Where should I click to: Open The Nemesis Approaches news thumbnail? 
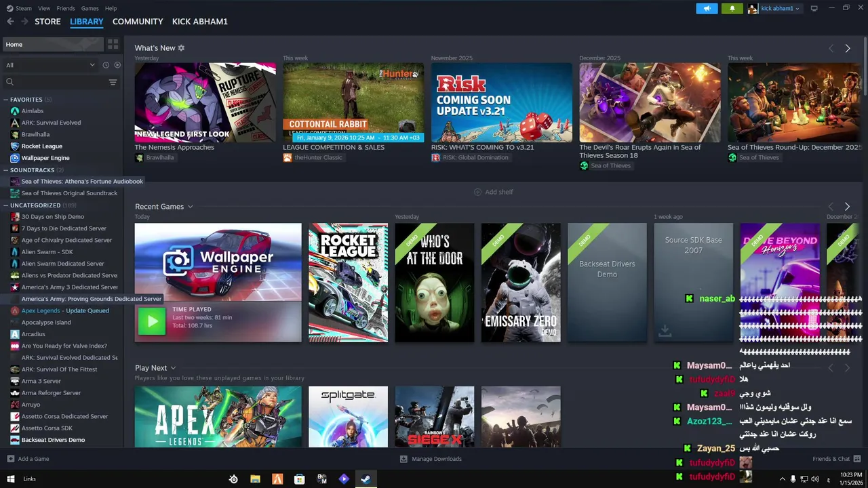click(205, 102)
